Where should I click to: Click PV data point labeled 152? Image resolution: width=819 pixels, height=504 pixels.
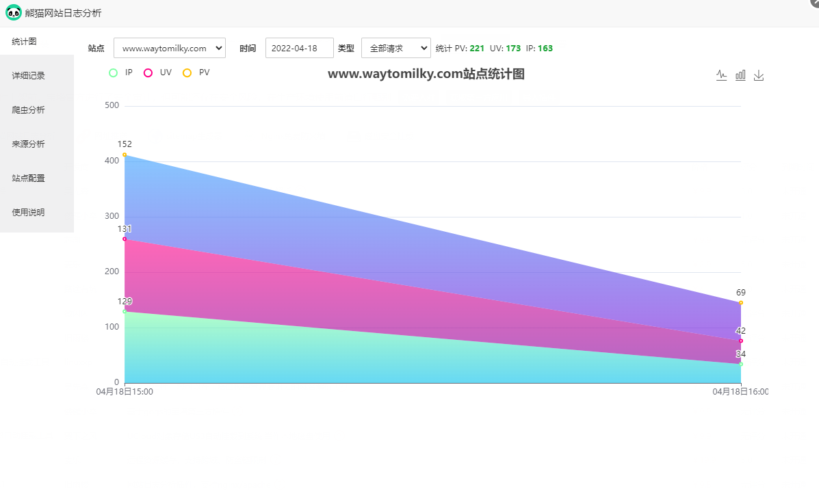pos(125,155)
